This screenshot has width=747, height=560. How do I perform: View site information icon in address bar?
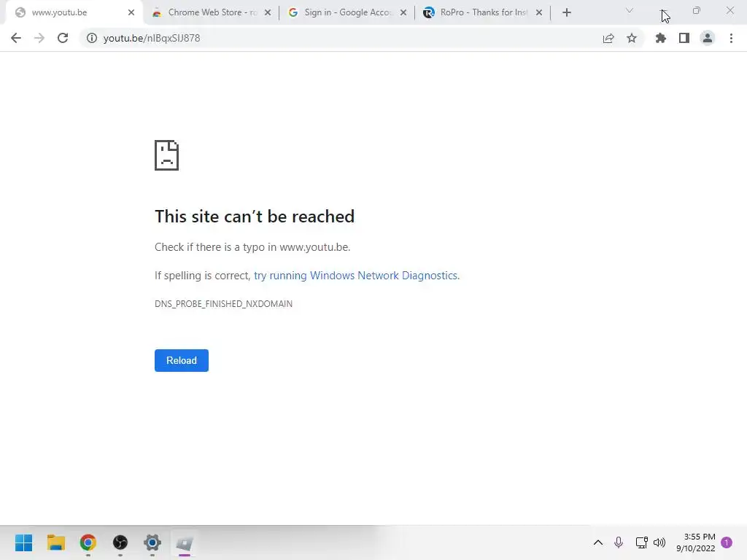tap(91, 38)
